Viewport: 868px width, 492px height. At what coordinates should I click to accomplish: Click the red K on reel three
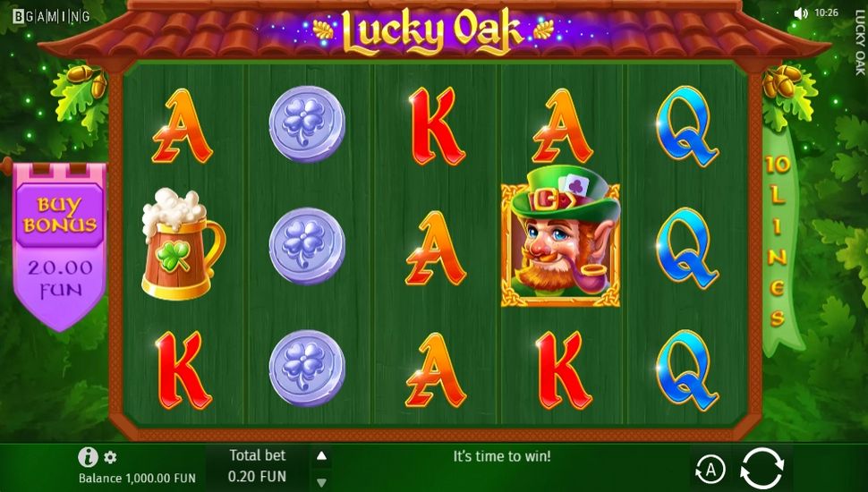pos(436,127)
